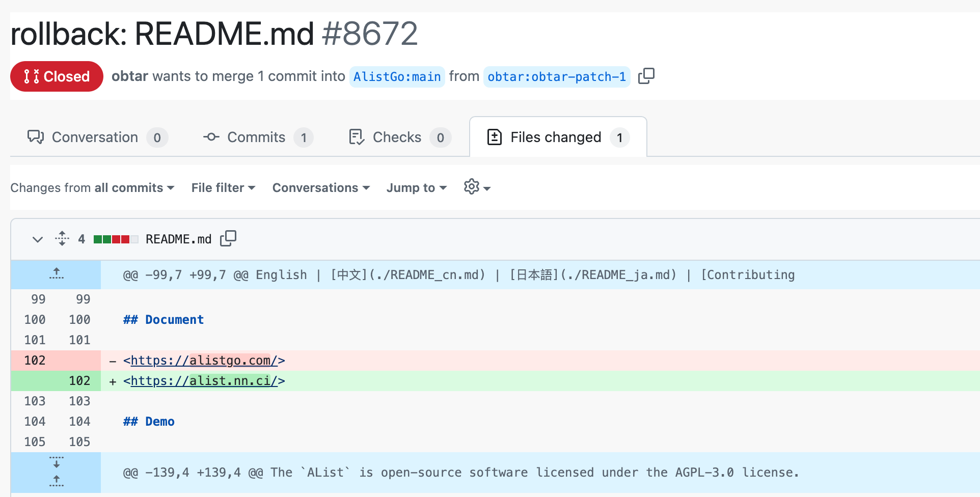The height and width of the screenshot is (497, 980).
Task: Expand diff lines above line 99
Action: click(57, 274)
